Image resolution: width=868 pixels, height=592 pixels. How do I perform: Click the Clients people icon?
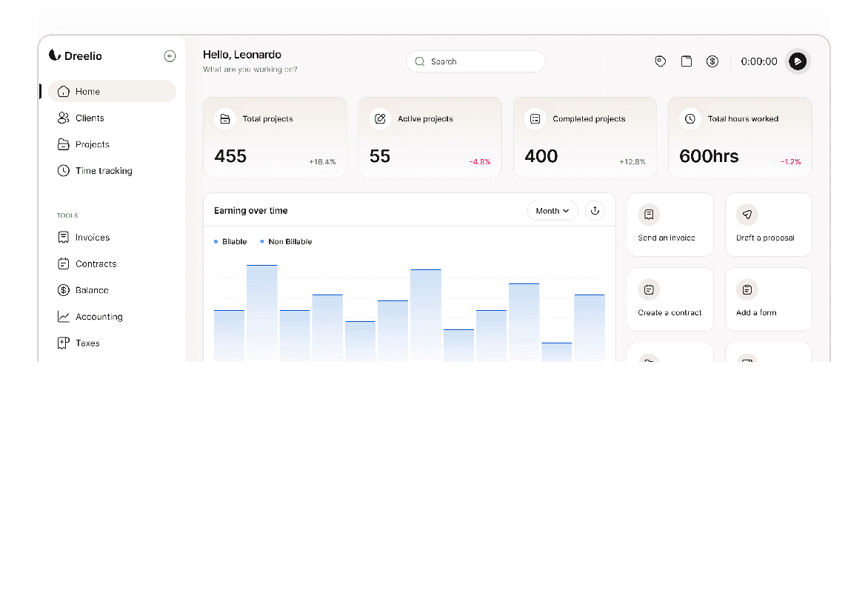point(64,118)
